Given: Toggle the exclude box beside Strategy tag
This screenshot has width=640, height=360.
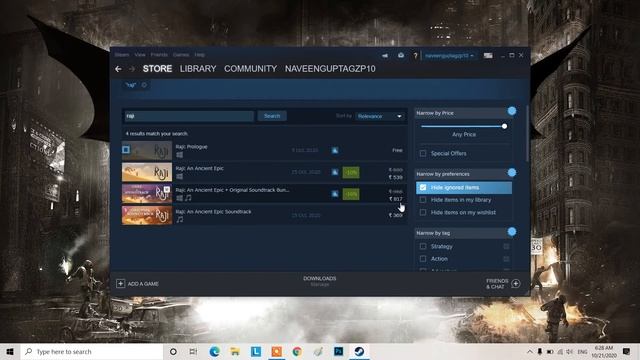Looking at the screenshot, I should tap(506, 247).
